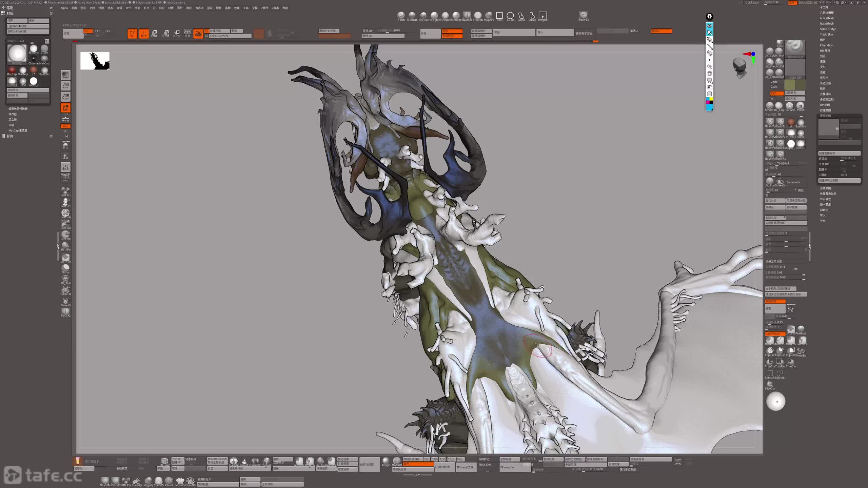Choose the Circle stroke shape

(510, 16)
